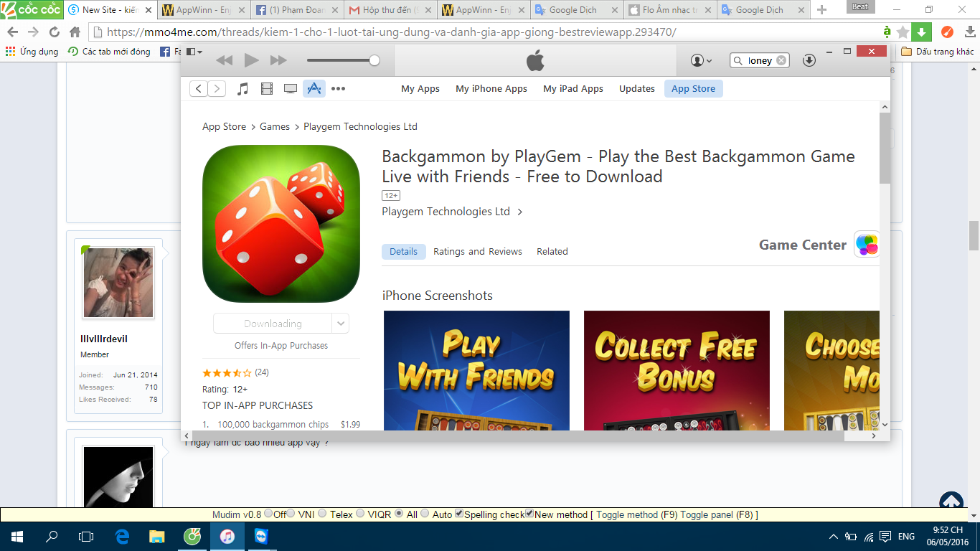Click the App Store breadcrumb link
The width and height of the screenshot is (980, 551).
[x=224, y=126]
